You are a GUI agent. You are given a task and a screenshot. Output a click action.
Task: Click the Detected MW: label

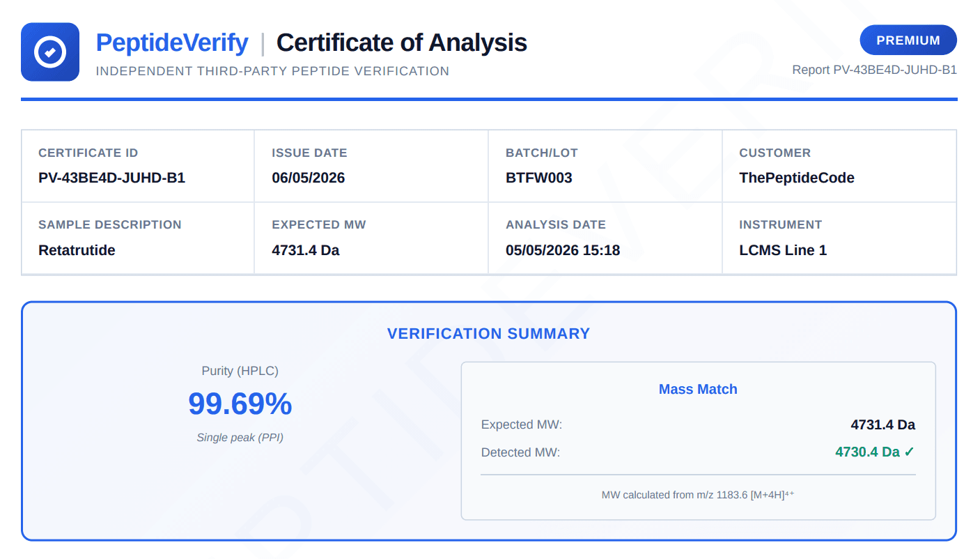[x=521, y=452]
